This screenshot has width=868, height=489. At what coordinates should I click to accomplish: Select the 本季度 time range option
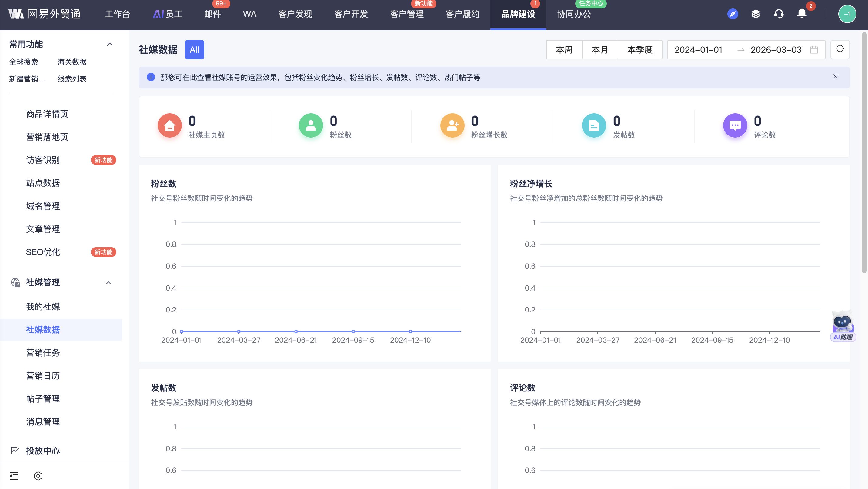point(639,50)
